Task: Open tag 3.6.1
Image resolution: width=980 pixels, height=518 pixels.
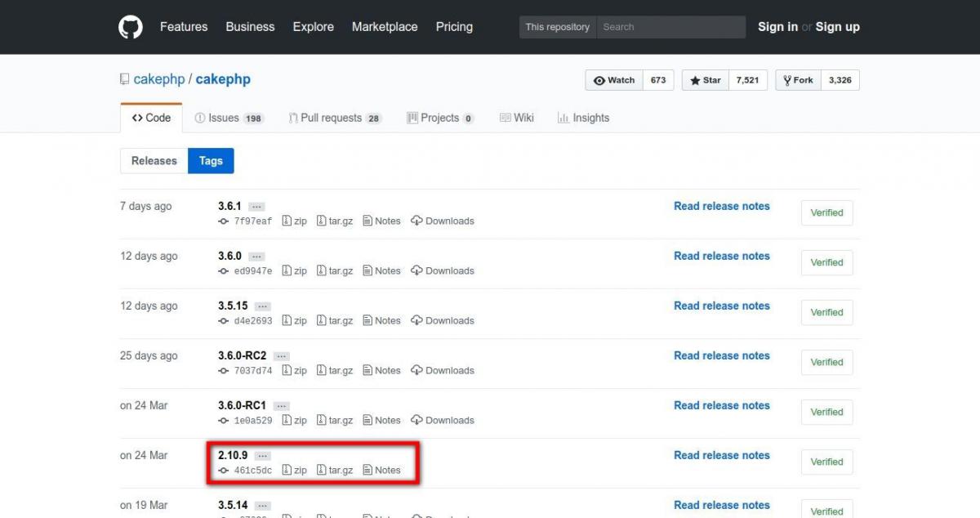Action: [229, 207]
